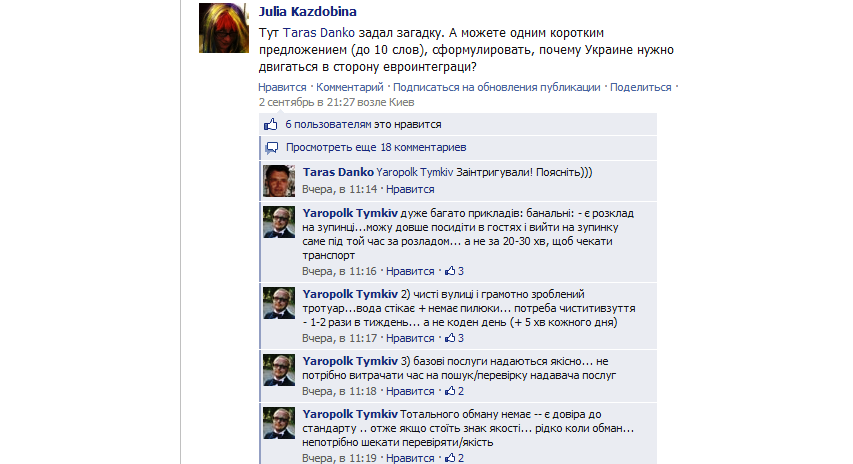853x464 pixels.
Task: Click Комментарий link under the post
Action: [x=350, y=87]
